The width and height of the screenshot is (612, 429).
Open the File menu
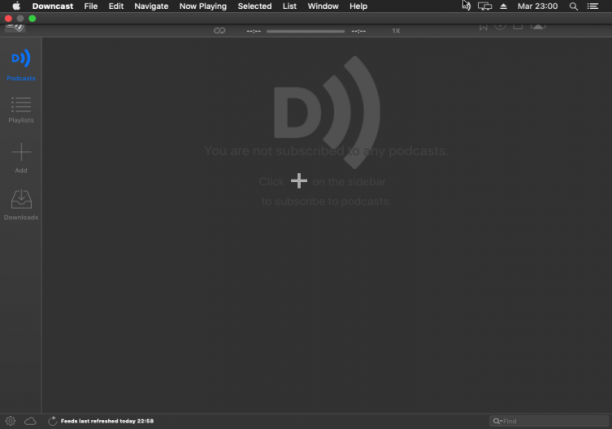click(91, 6)
